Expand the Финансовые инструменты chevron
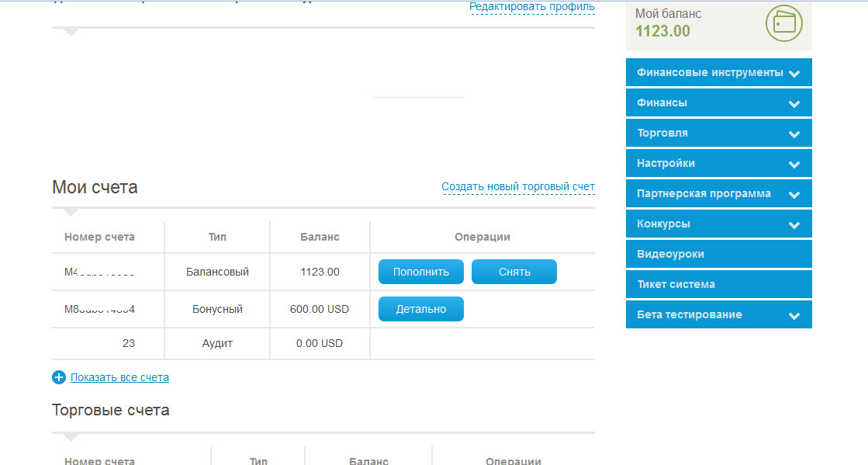Screen dimensions: 868x465 point(794,74)
